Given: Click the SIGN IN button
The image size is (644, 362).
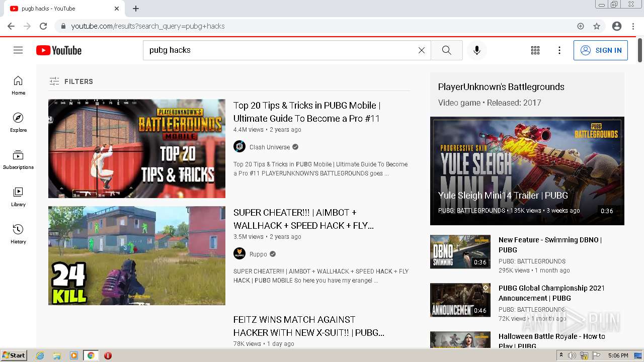Looking at the screenshot, I should tap(601, 50).
